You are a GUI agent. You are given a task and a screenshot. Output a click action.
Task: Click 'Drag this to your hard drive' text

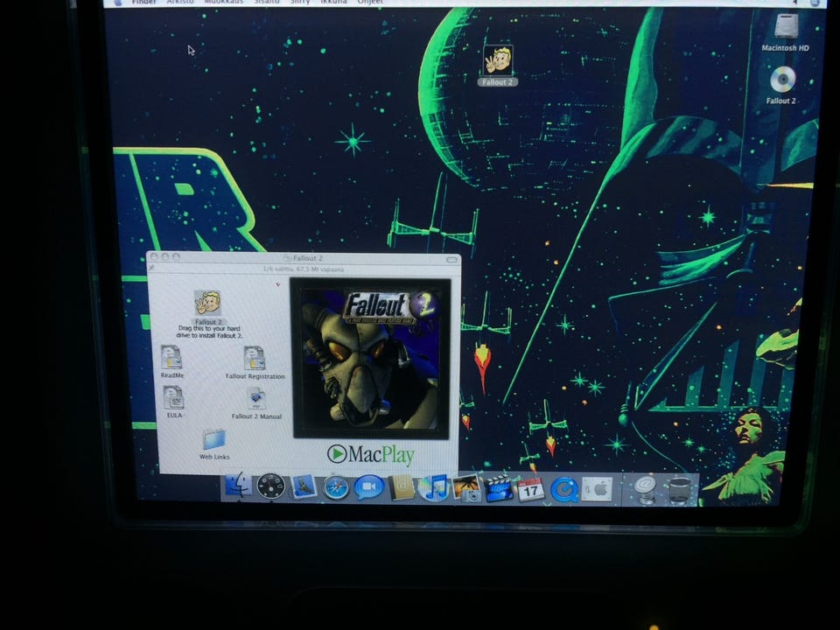(209, 332)
